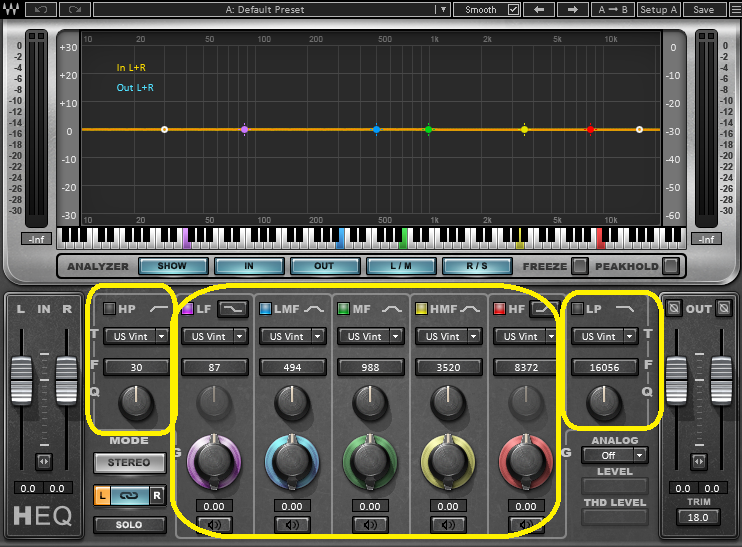The image size is (742, 547).
Task: Click the Save button
Action: [704, 9]
